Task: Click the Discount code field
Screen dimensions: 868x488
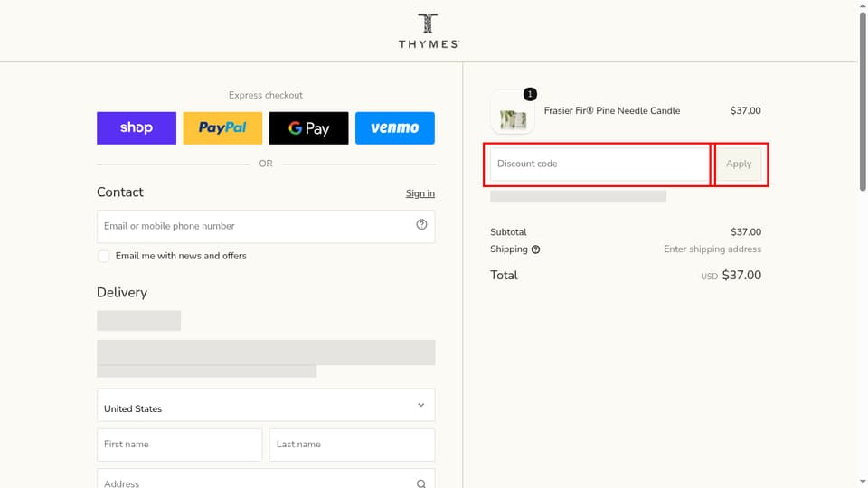Action: pos(600,164)
